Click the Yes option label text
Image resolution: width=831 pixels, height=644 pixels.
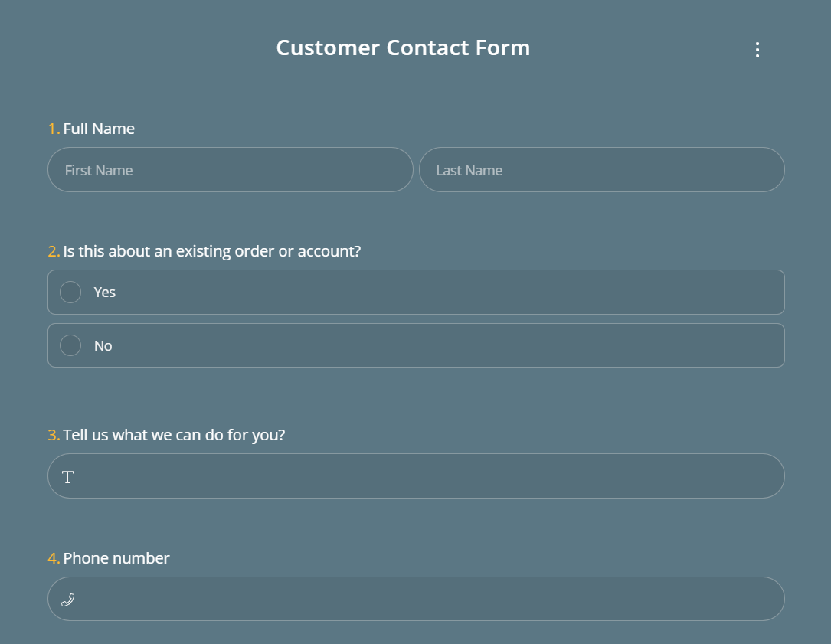104,292
